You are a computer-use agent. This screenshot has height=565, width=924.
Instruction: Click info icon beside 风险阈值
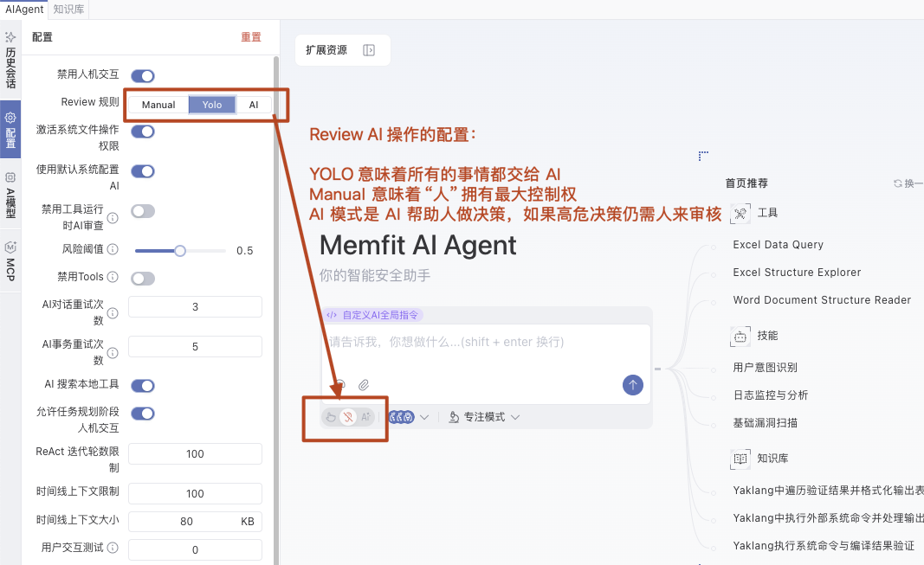113,249
